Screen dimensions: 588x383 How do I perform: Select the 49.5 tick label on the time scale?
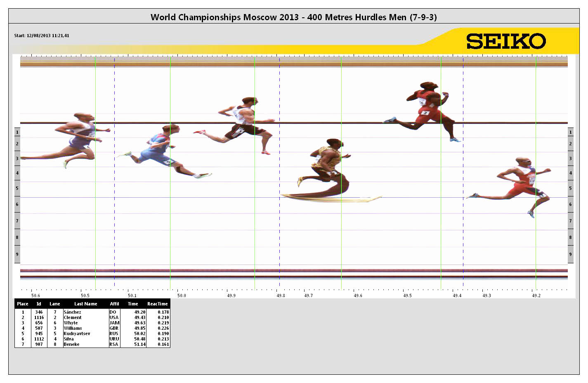click(407, 296)
